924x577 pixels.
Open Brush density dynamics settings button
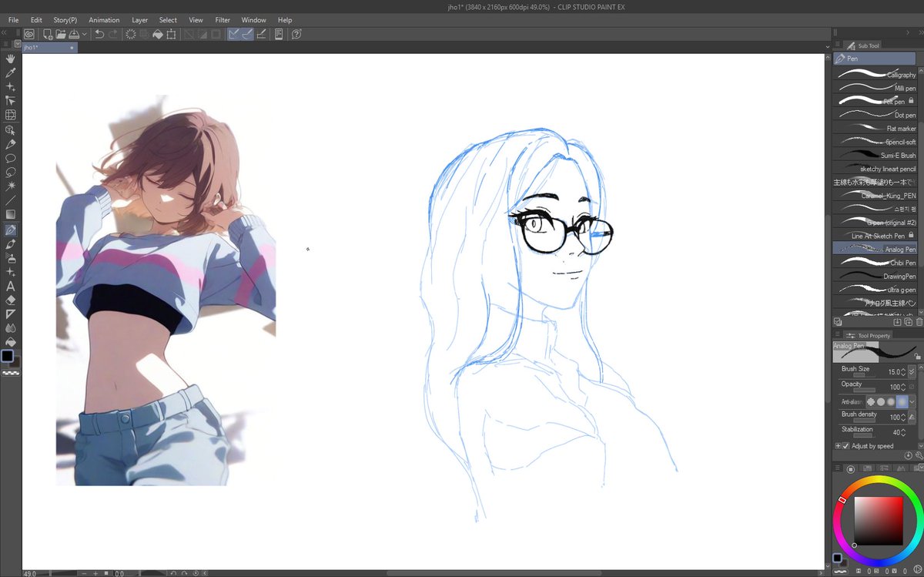(x=912, y=417)
